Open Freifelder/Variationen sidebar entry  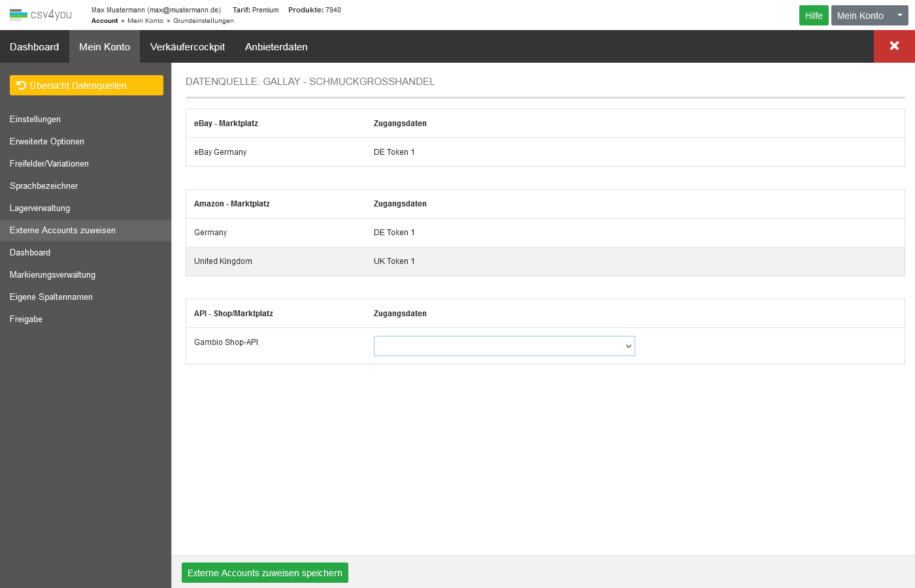pos(49,164)
